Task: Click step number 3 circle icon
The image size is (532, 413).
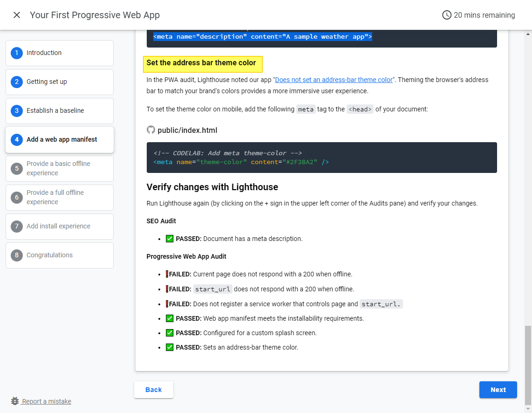Action: pos(17,110)
